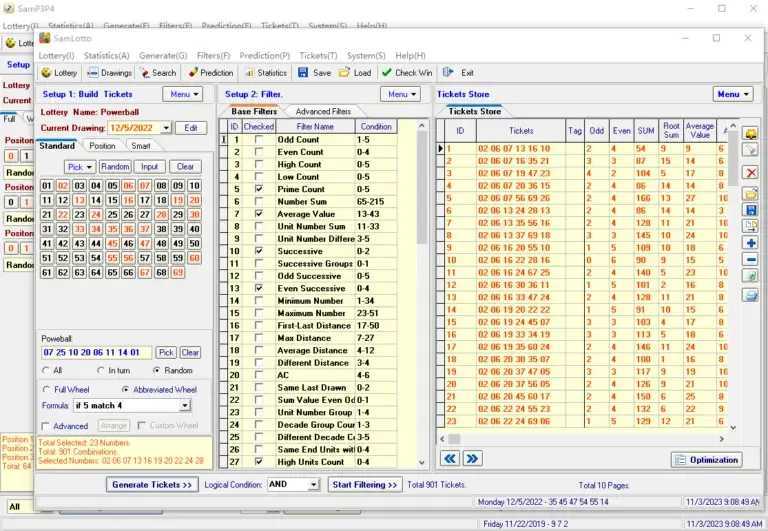Viewport: 768px width, 531px height.
Task: Click the Powerball Pick button
Action: tap(166, 353)
